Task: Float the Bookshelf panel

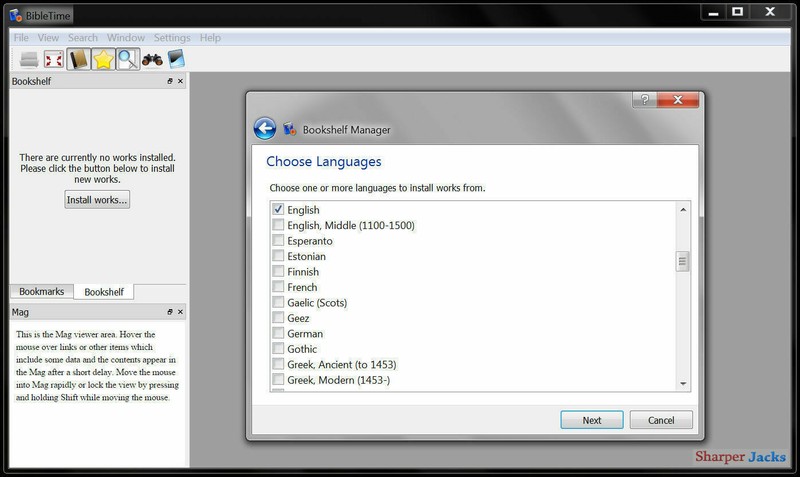Action: (x=170, y=81)
